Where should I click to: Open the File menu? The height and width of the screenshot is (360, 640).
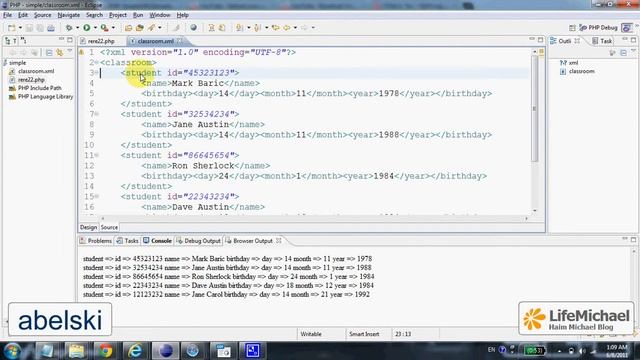click(x=7, y=15)
